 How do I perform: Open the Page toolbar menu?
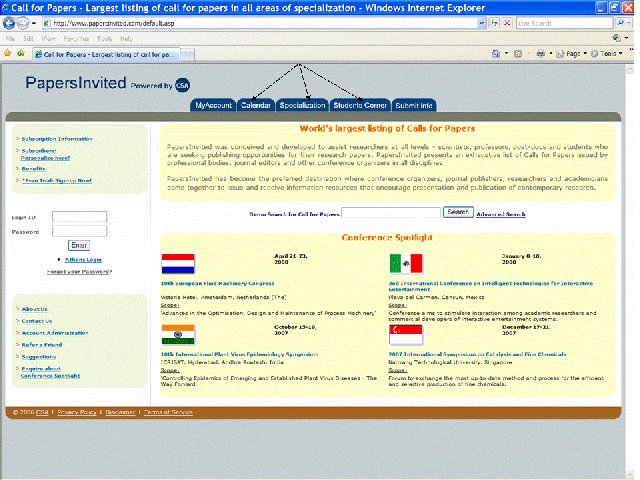pyautogui.click(x=571, y=53)
